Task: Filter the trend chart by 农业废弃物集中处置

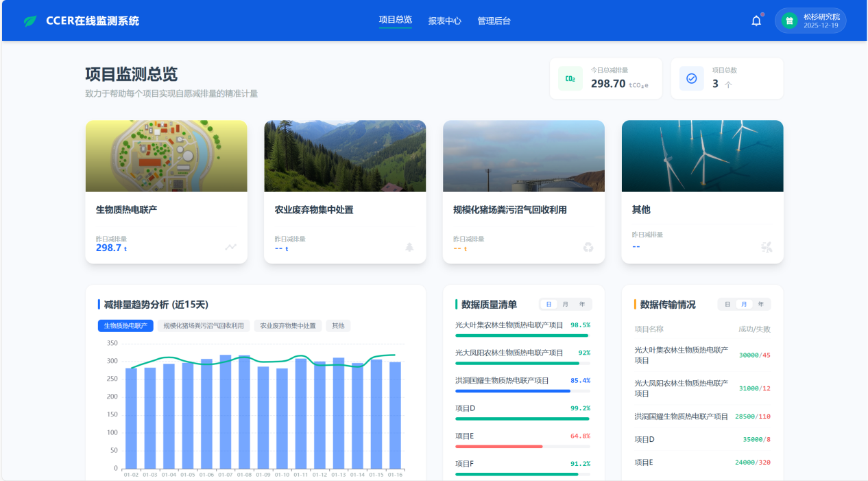Action: pyautogui.click(x=287, y=326)
